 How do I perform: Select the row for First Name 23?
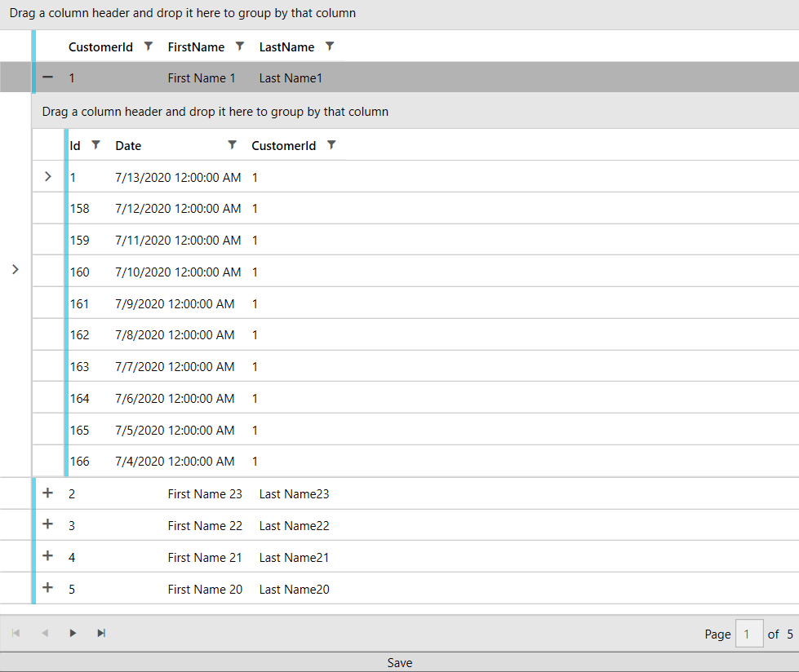click(x=205, y=493)
